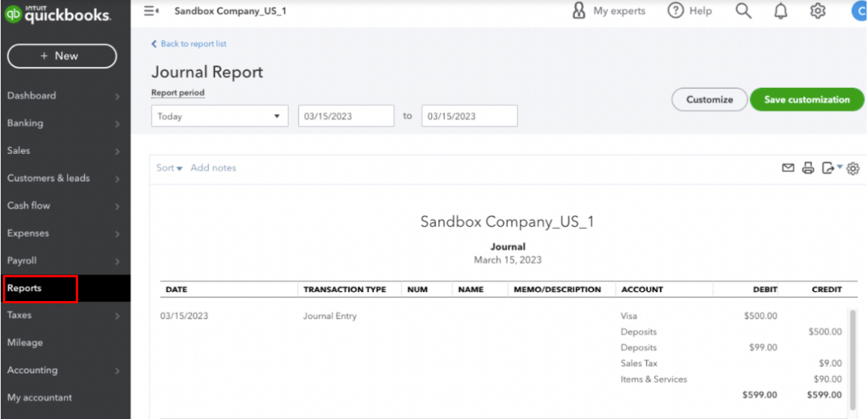Open the notifications bell
868x419 pixels.
coord(781,11)
